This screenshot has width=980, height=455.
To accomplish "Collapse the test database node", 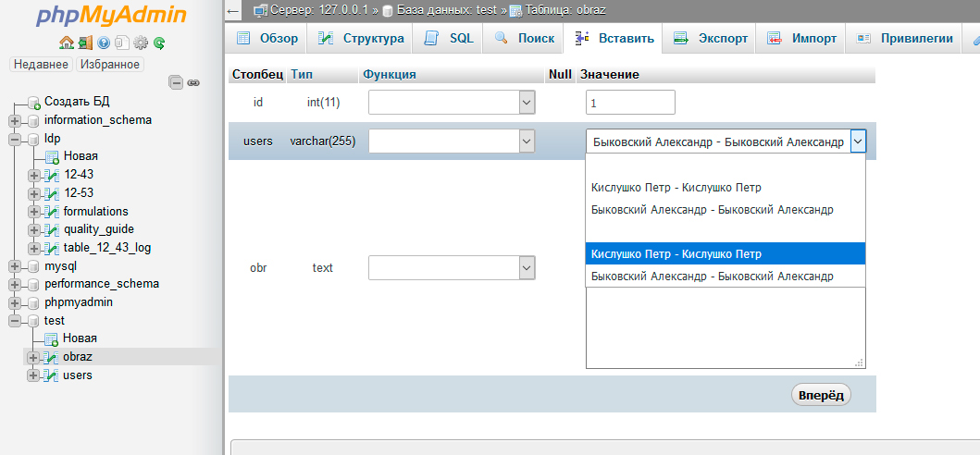I will tap(15, 321).
